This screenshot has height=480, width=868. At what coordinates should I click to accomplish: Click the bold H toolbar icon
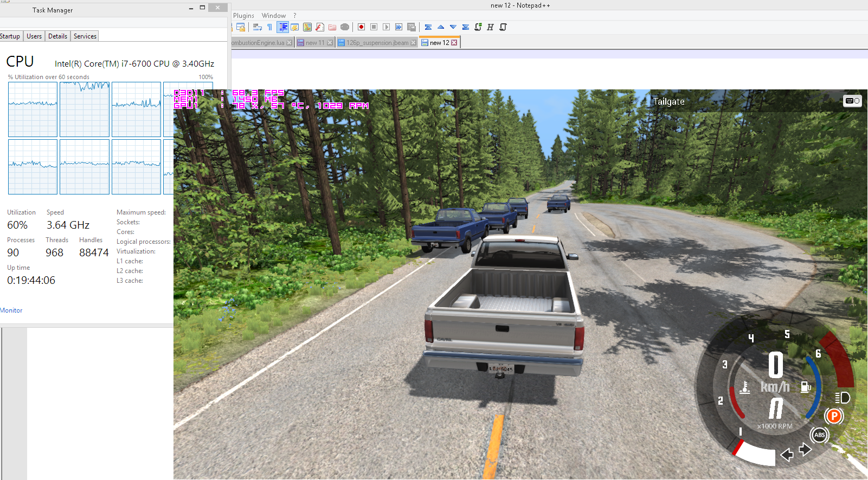(490, 27)
